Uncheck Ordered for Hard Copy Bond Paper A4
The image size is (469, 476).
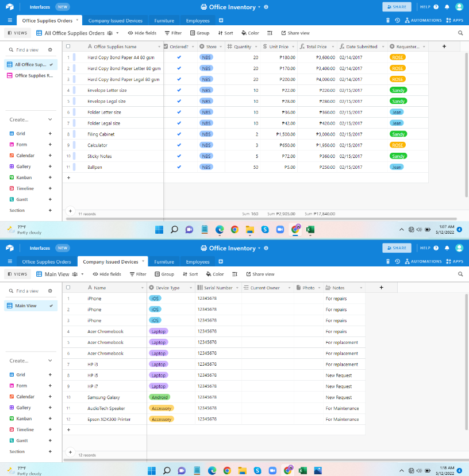[x=179, y=57]
